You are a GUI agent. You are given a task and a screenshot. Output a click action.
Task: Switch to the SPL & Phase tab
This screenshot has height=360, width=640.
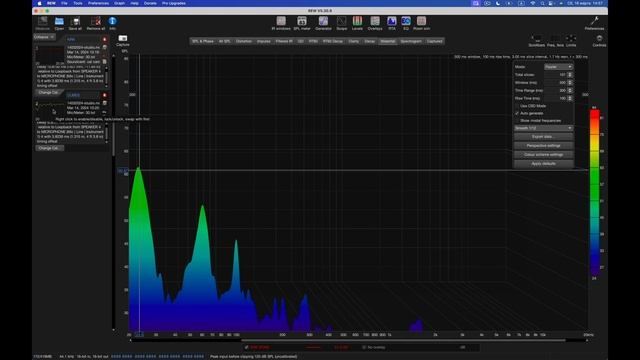coord(202,41)
